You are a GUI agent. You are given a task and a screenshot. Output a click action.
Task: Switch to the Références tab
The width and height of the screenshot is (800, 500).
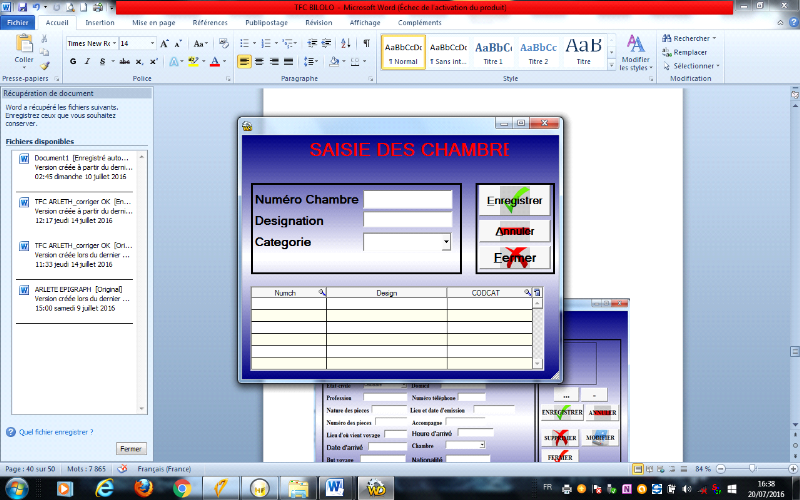210,22
